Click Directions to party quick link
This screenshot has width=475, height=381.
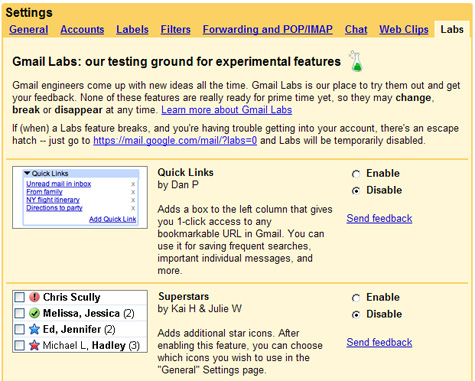[x=54, y=208]
